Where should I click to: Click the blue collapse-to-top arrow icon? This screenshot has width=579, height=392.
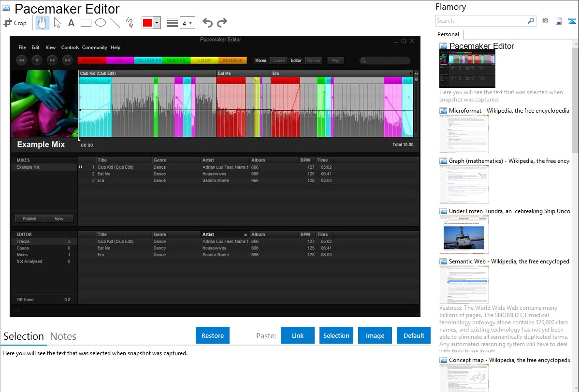[572, 21]
